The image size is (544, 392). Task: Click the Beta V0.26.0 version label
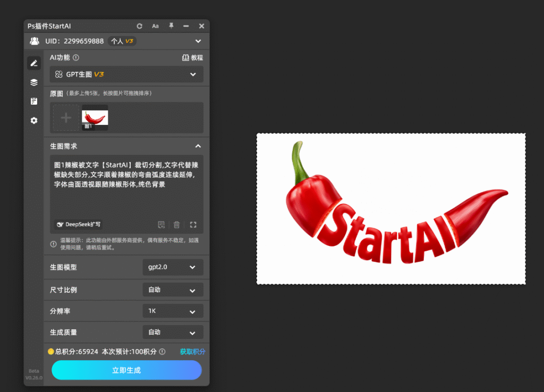(34, 374)
